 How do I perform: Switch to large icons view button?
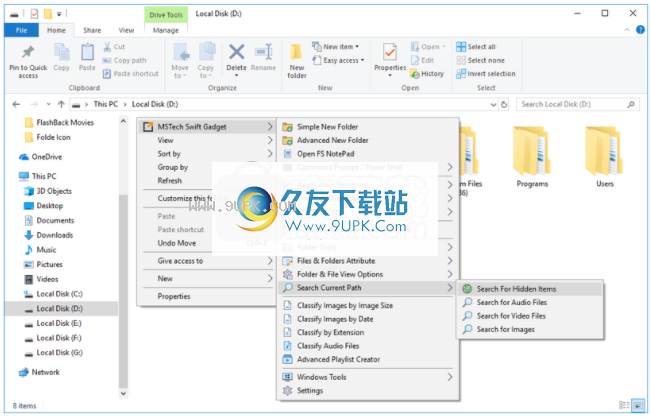tap(638, 405)
